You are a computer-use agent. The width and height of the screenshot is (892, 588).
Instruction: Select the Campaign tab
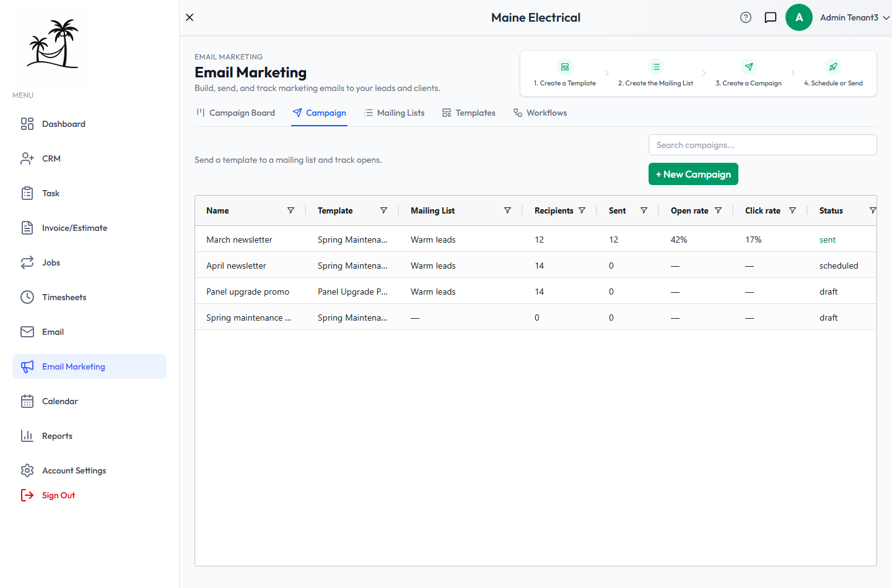pyautogui.click(x=319, y=113)
